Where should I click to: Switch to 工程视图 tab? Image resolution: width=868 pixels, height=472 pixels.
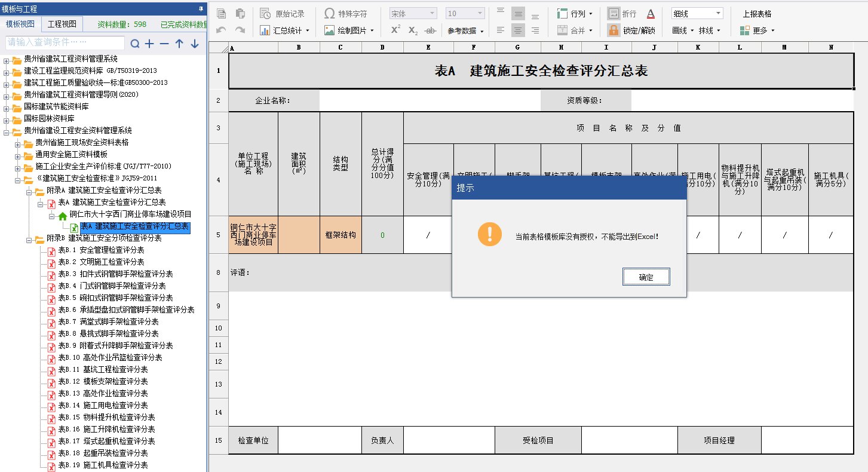tap(62, 24)
